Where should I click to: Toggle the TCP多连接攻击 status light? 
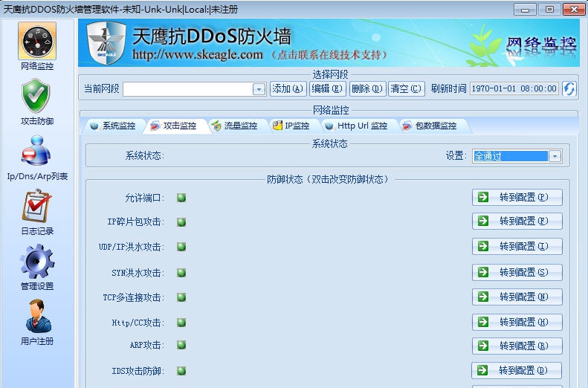click(x=181, y=297)
